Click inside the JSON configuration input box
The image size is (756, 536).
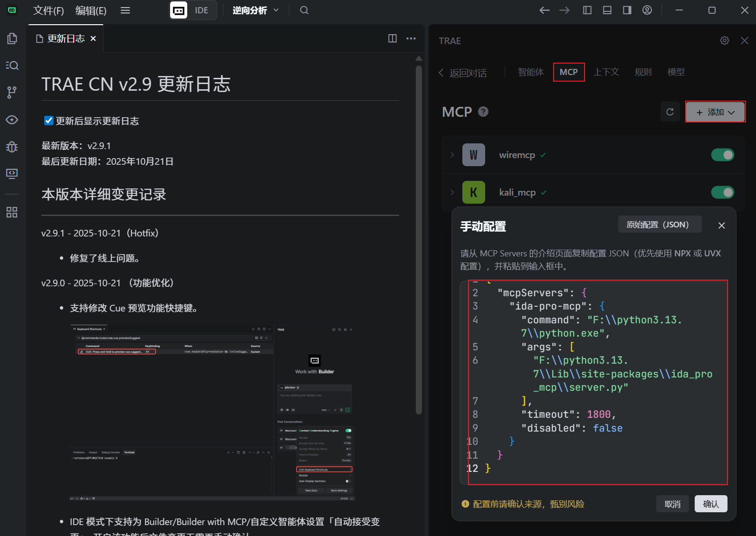pyautogui.click(x=594, y=382)
